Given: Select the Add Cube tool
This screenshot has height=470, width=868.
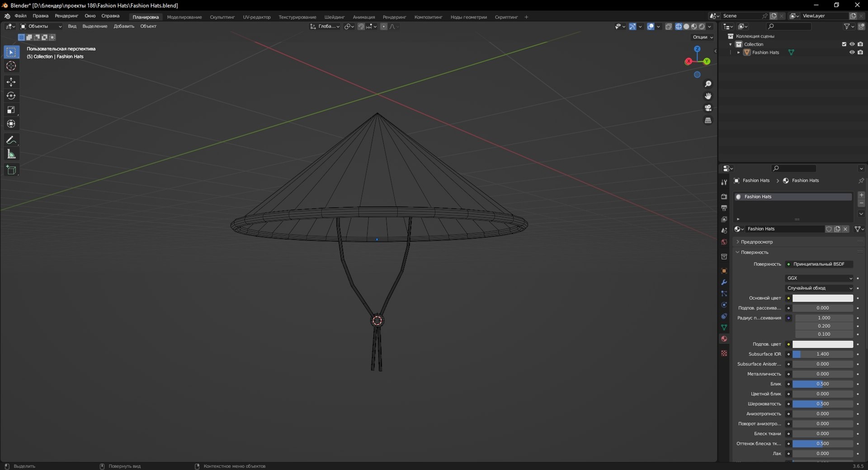Looking at the screenshot, I should [x=11, y=170].
